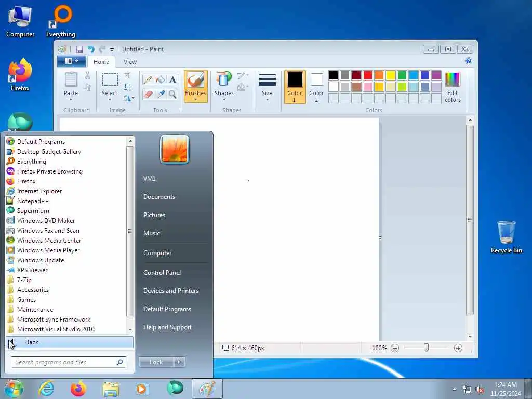
Task: Click the Start menu programs list scroll-down arrow
Action: 130,330
